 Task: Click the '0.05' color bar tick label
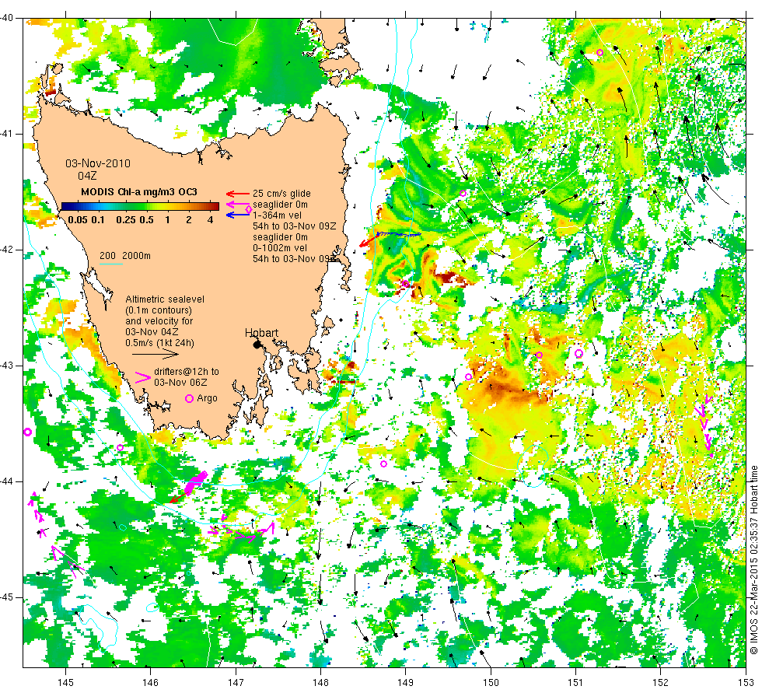(78, 219)
